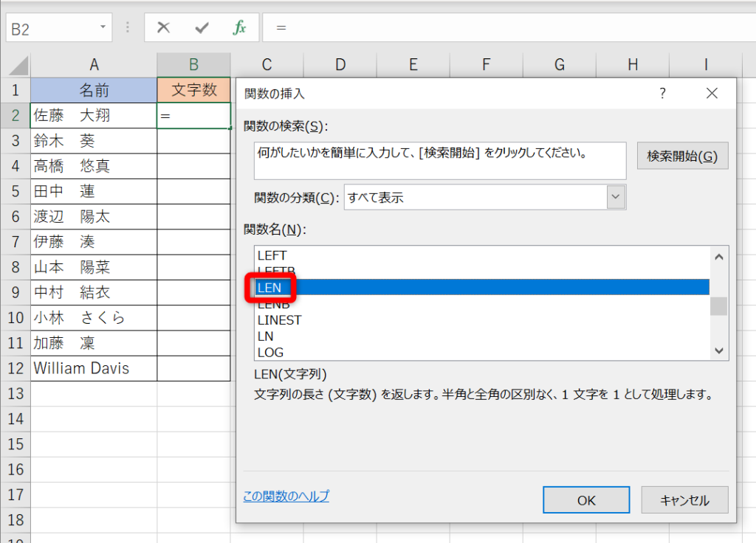Open the この関数のヘルプ link
This screenshot has height=543, width=756.
click(x=286, y=496)
